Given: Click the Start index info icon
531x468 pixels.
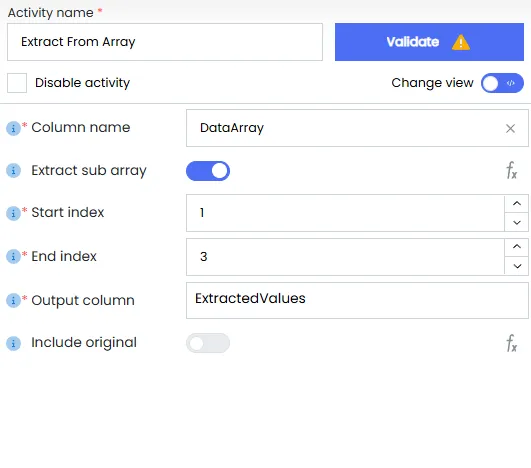Looking at the screenshot, I should [x=14, y=213].
